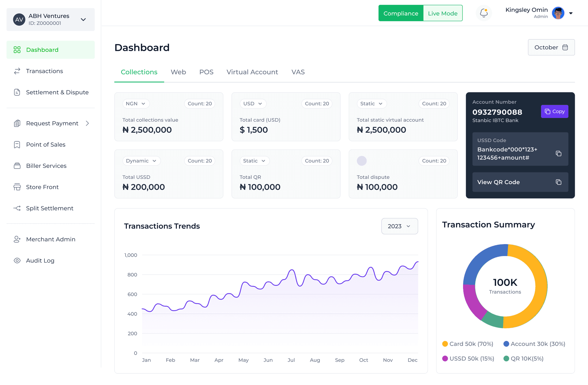588x385 pixels.
Task: Click the Copy account number button
Action: tap(554, 111)
